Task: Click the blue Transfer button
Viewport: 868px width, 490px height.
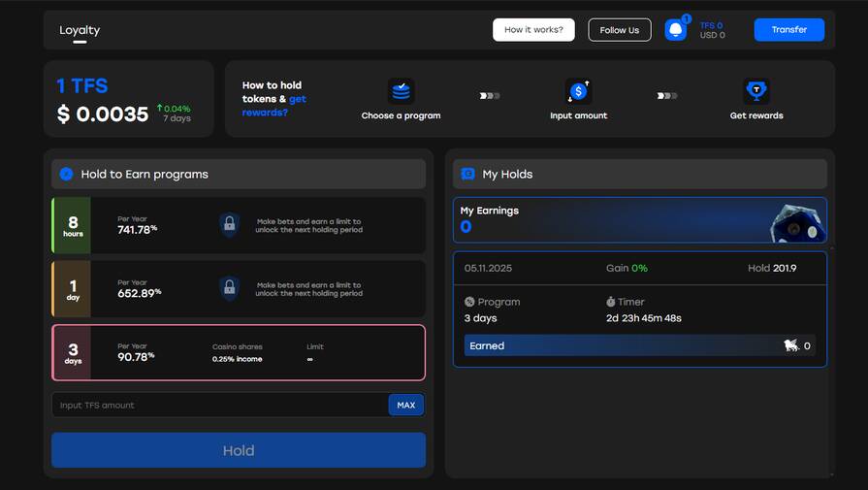Action: coord(788,30)
